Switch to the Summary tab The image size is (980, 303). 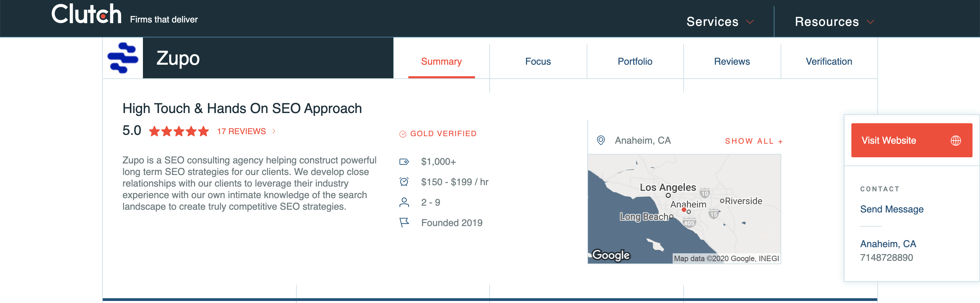[x=441, y=61]
